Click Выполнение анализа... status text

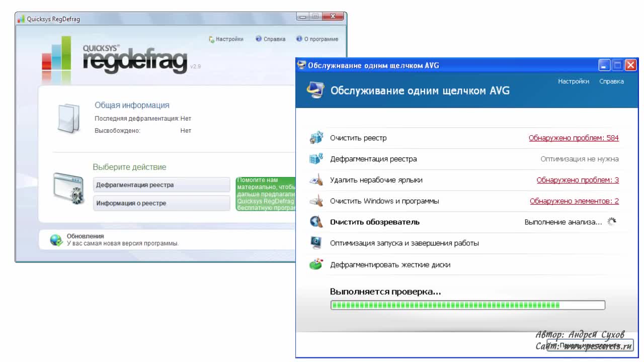coord(563,222)
